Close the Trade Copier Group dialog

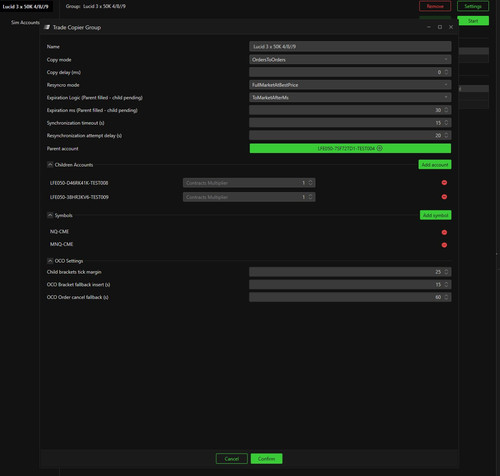(x=451, y=27)
